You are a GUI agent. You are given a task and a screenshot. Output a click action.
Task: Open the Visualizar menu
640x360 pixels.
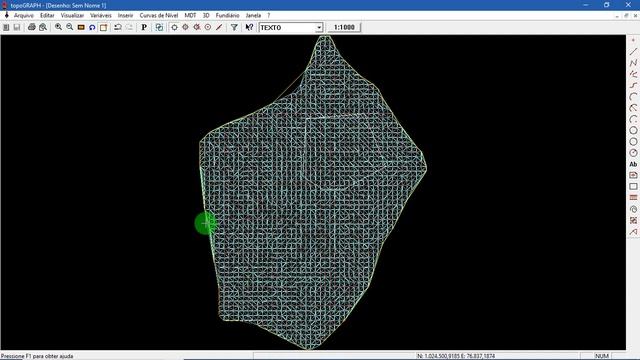click(72, 16)
